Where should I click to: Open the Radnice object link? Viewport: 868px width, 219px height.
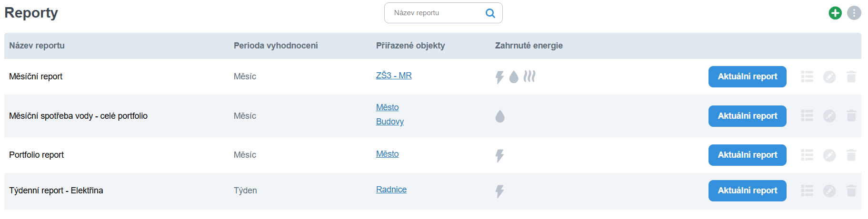click(x=391, y=190)
